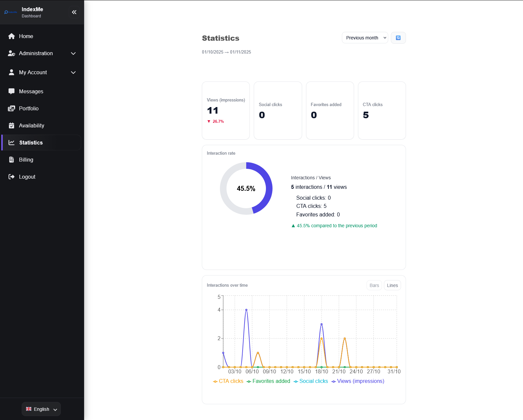Click 'Favorites added: 0' breakdown line
This screenshot has width=523, height=420.
318,215
